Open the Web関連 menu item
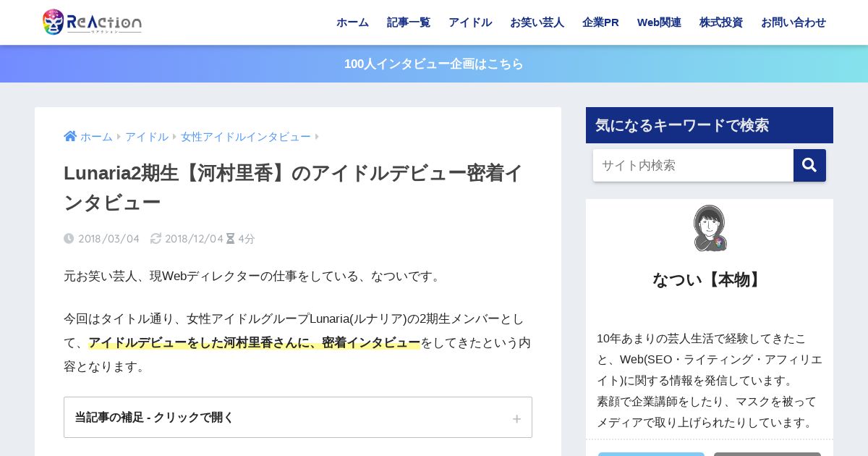The width and height of the screenshot is (868, 456). coord(659,22)
